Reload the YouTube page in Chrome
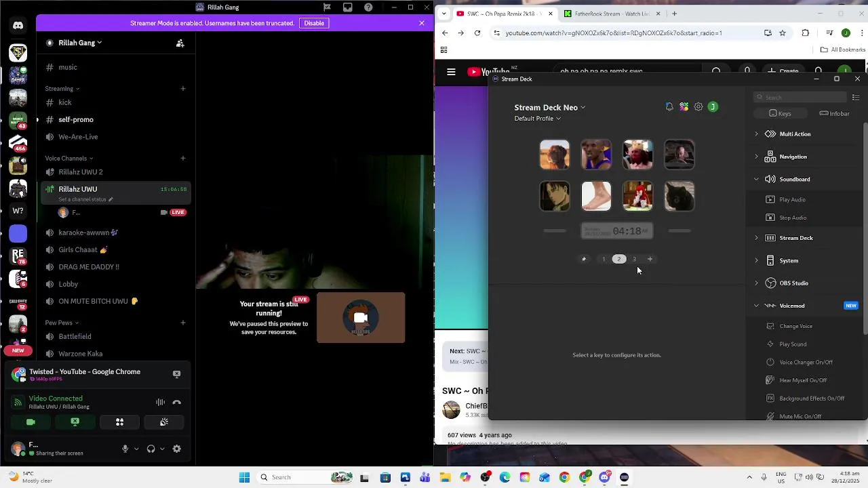The height and width of the screenshot is (488, 868). [477, 33]
